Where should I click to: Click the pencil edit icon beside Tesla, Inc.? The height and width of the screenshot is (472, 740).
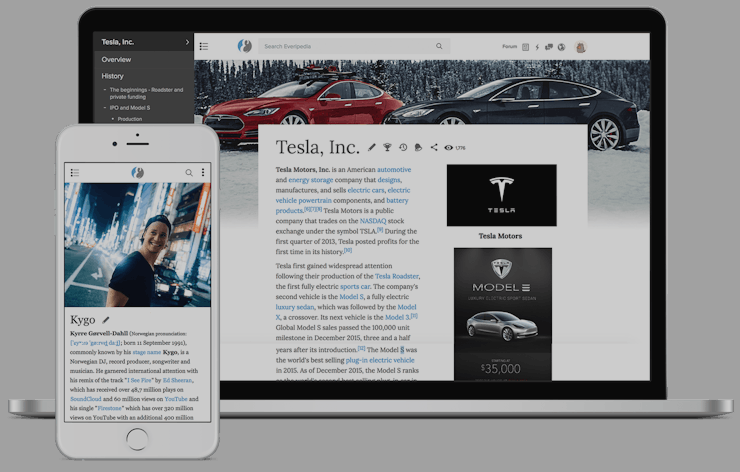click(x=372, y=147)
